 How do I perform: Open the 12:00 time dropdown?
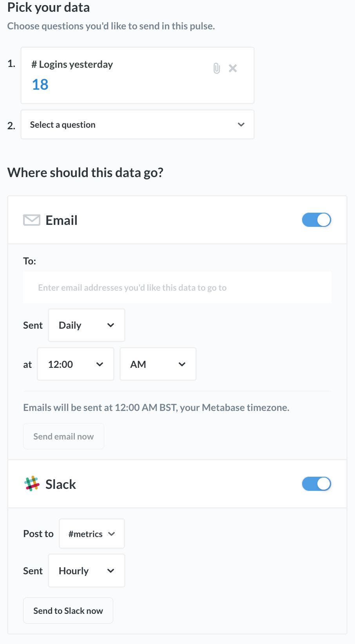tap(75, 364)
